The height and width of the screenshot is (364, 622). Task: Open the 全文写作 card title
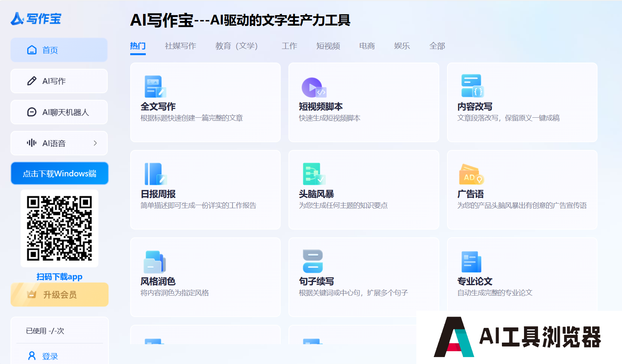pos(158,106)
